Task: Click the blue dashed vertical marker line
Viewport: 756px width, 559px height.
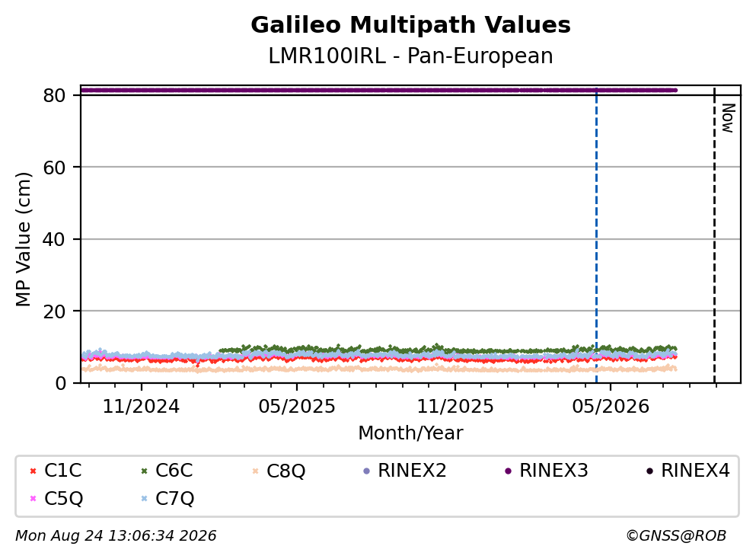Action: pos(596,235)
